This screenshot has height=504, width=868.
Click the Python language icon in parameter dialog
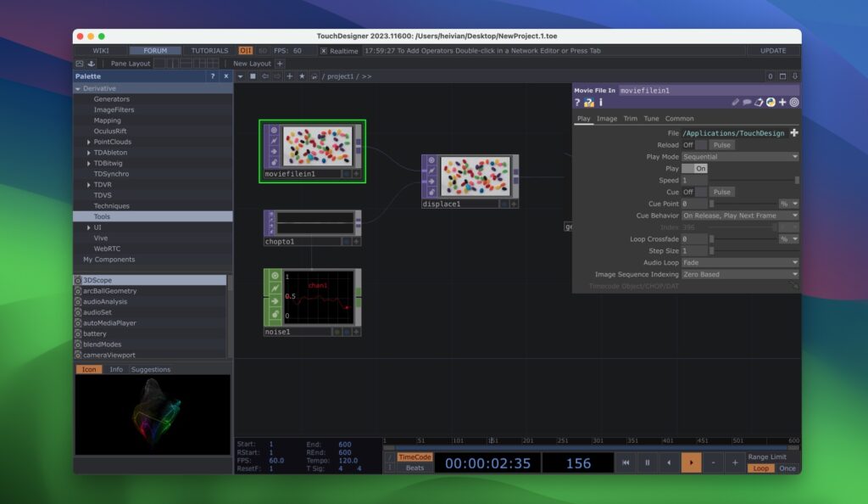771,103
